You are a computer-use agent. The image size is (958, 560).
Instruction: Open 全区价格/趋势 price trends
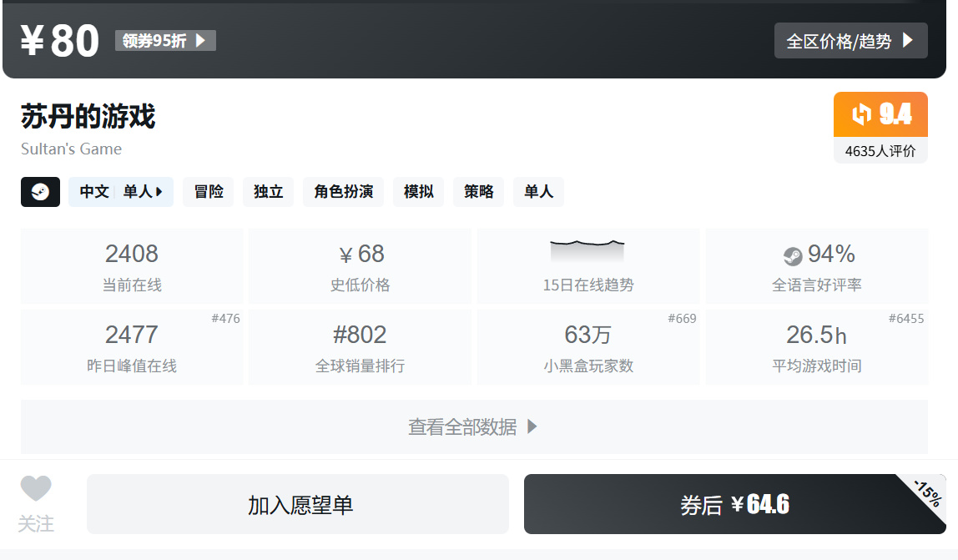[x=850, y=41]
